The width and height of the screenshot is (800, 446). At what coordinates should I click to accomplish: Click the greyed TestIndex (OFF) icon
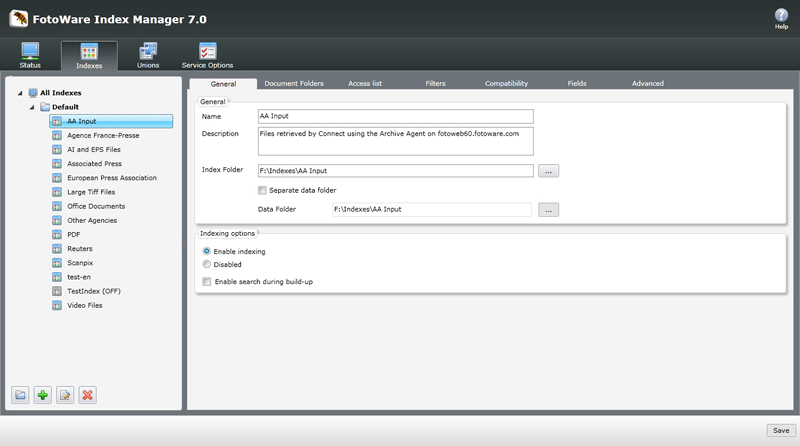click(57, 291)
